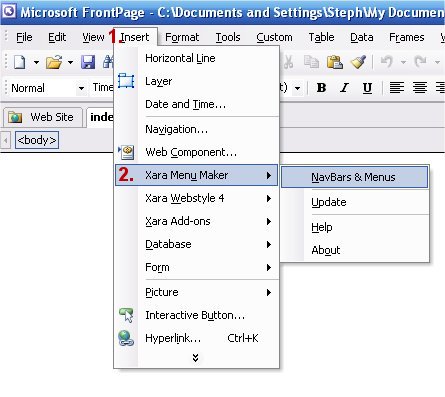Click the Paste clipboard icon
The image size is (445, 397).
click(x=335, y=62)
